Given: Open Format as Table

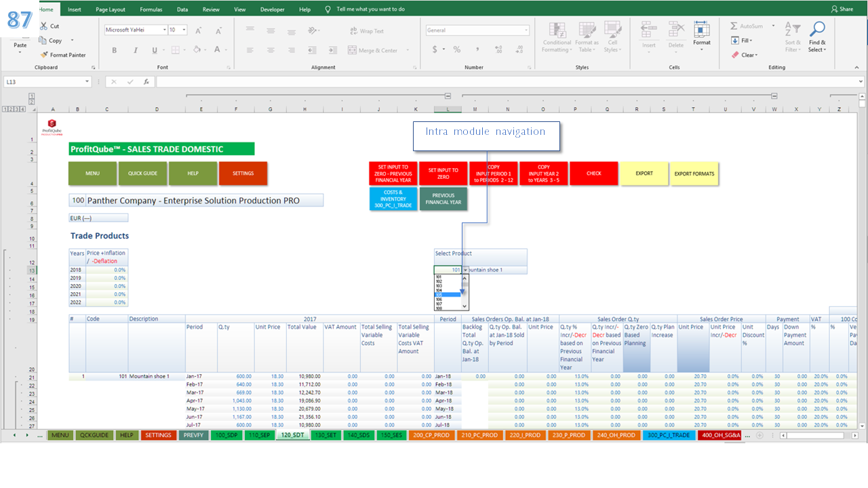Looking at the screenshot, I should click(x=587, y=37).
